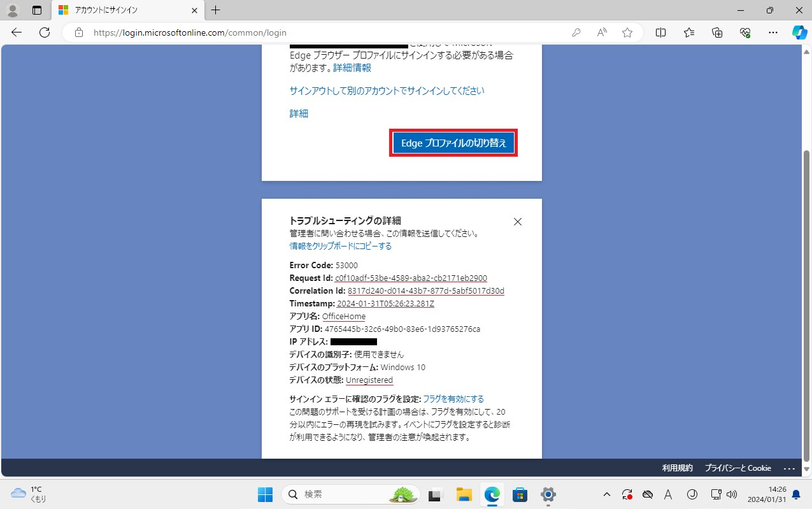Click the page vertical scrollbar thumb

[x=807, y=306]
